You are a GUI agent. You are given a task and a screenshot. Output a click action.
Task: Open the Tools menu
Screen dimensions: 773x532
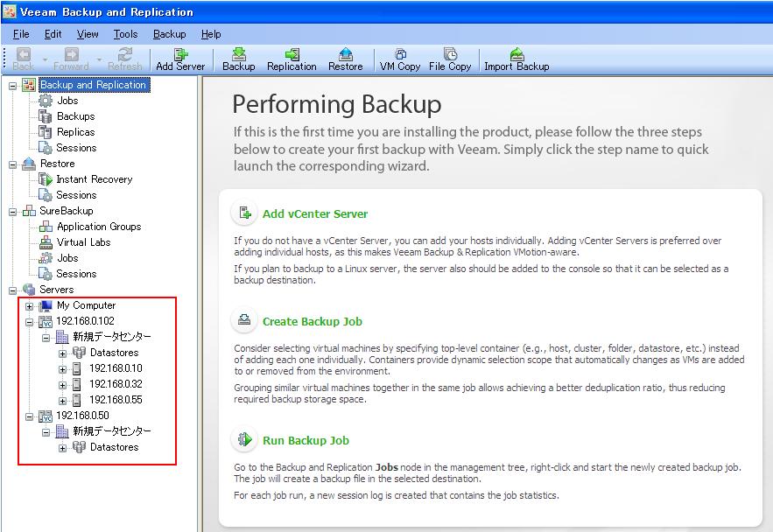126,34
